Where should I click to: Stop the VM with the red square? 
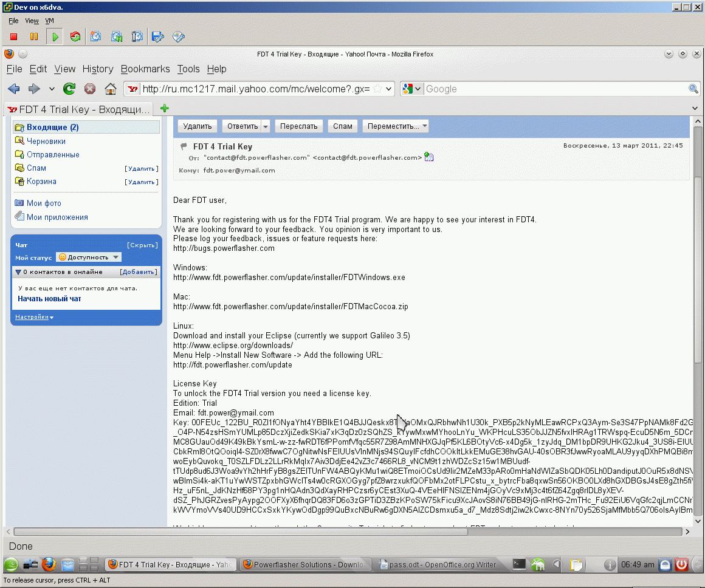click(x=13, y=37)
